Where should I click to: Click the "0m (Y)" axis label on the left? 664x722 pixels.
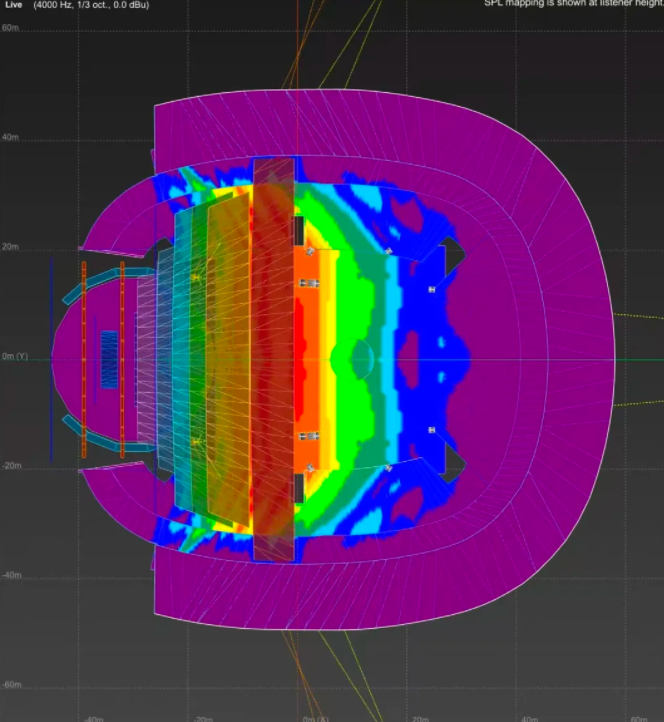point(15,357)
